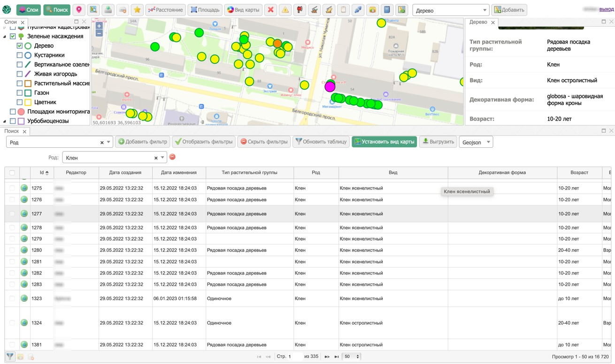Activate the Площадь area tool
The height and width of the screenshot is (364, 615).
[x=205, y=10]
